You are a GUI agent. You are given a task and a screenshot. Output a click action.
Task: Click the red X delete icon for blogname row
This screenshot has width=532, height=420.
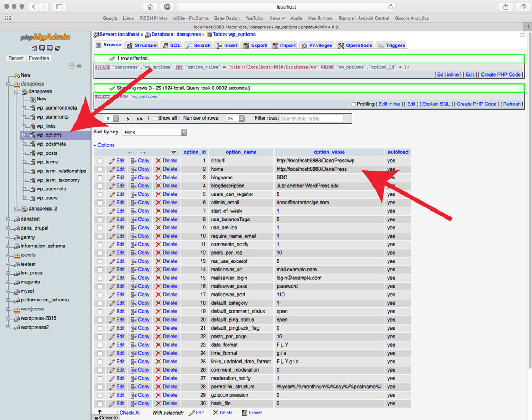point(158,178)
